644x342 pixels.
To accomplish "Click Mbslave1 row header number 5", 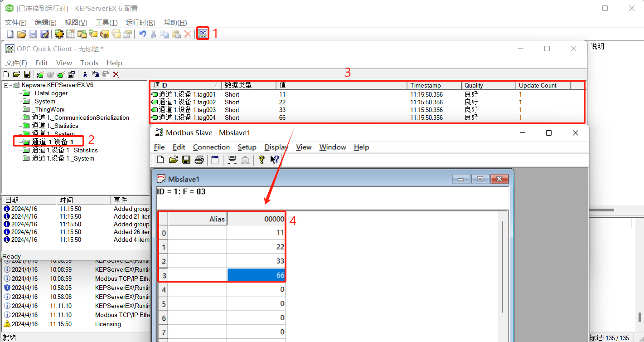I will coord(164,303).
